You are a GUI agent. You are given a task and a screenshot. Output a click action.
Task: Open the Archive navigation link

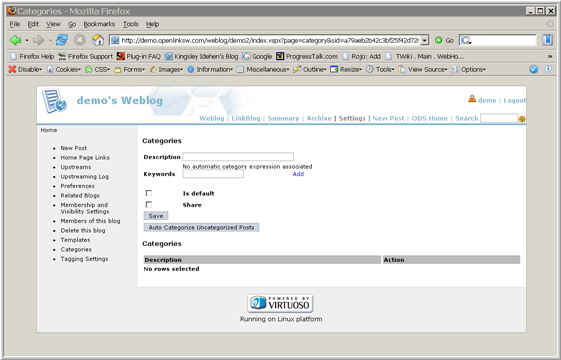click(319, 118)
